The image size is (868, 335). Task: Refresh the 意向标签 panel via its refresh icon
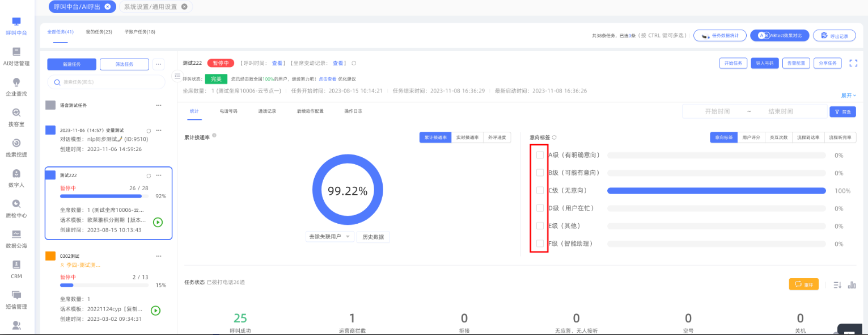point(554,137)
